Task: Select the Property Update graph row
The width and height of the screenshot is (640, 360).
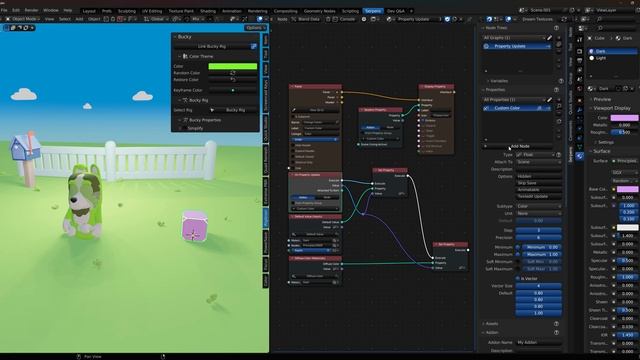Action: [x=516, y=46]
